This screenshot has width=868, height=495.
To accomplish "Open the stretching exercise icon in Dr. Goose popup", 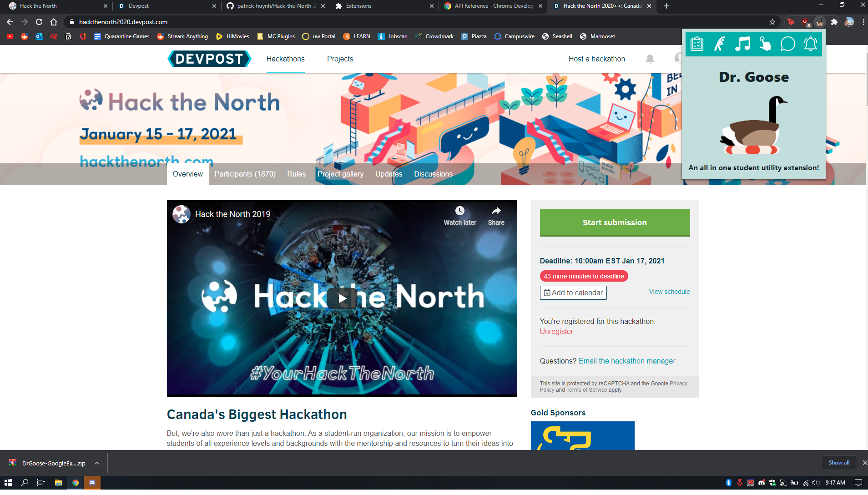I will (720, 44).
